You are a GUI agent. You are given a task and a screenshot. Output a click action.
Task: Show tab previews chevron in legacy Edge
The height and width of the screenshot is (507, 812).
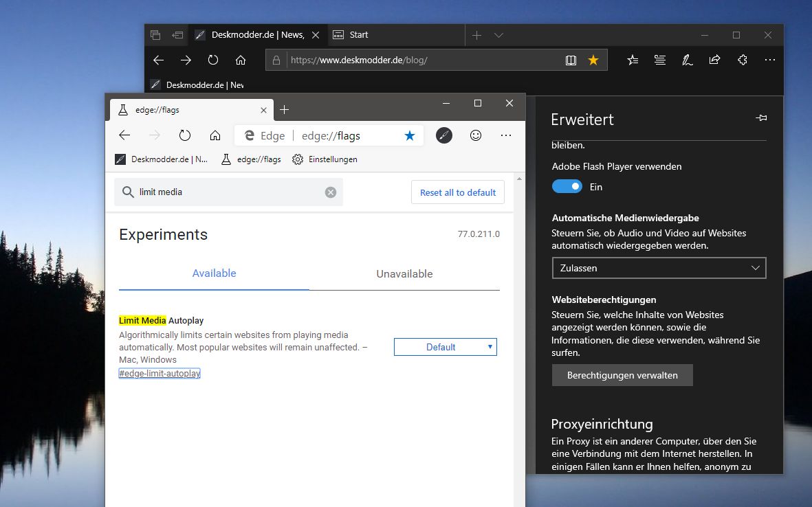pos(498,35)
